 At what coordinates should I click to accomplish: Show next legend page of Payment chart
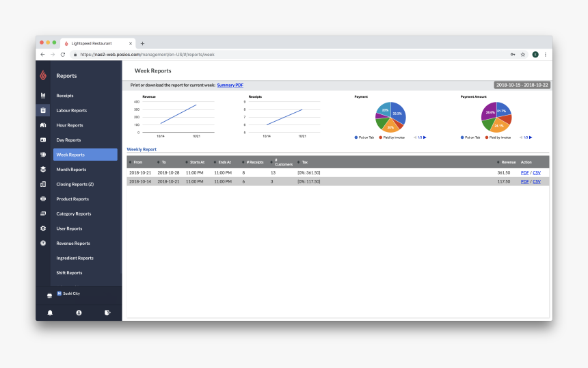click(425, 137)
